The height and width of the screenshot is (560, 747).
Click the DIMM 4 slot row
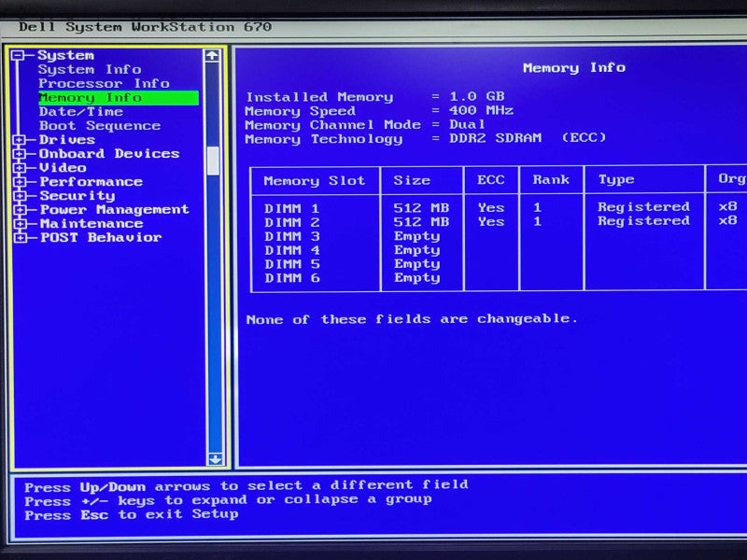pyautogui.click(x=291, y=250)
